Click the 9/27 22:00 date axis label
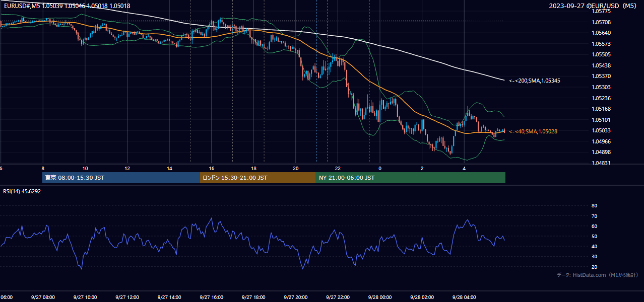The image size is (644, 302). coord(338,297)
